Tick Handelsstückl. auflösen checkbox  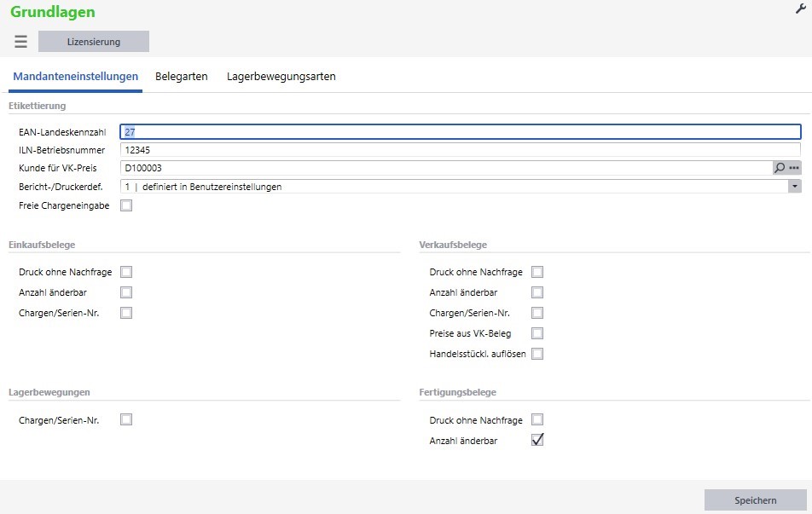click(x=537, y=354)
